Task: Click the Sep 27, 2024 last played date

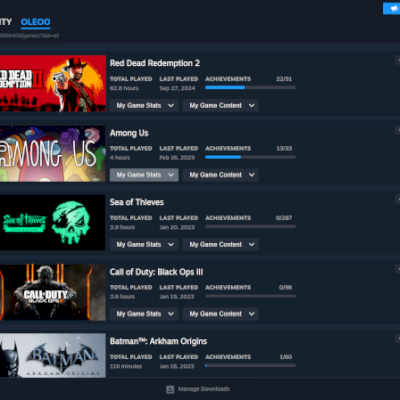Action: (177, 88)
